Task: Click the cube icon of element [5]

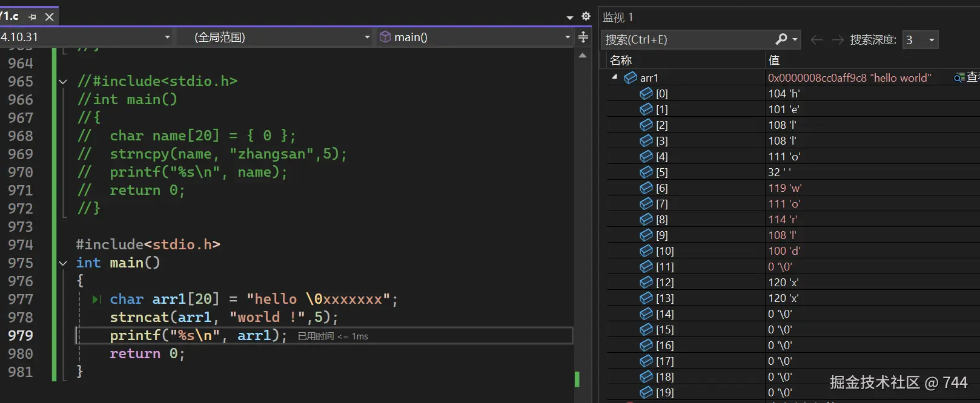Action: pos(646,172)
